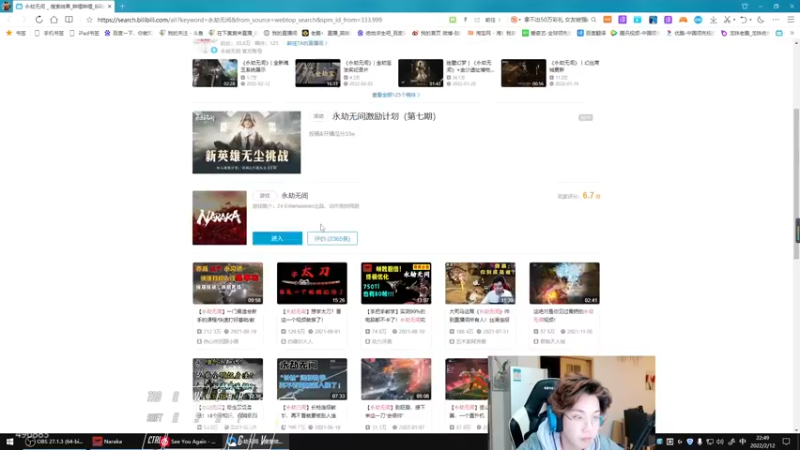Reload the page with refresh icon
This screenshot has width=800, height=450.
tap(39, 20)
